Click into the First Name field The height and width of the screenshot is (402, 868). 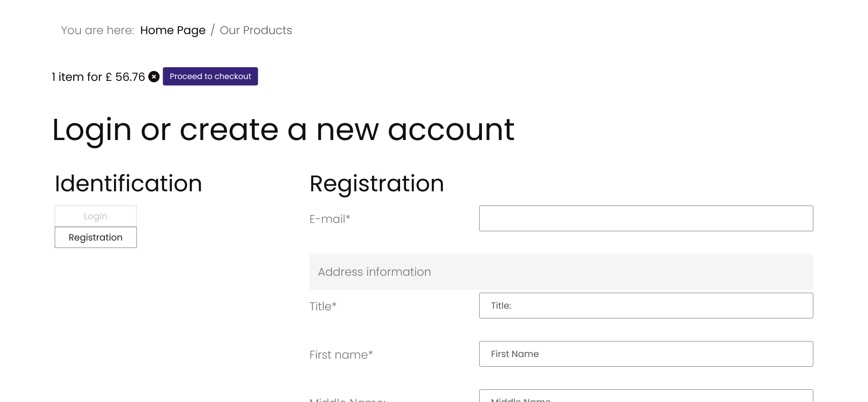click(646, 354)
